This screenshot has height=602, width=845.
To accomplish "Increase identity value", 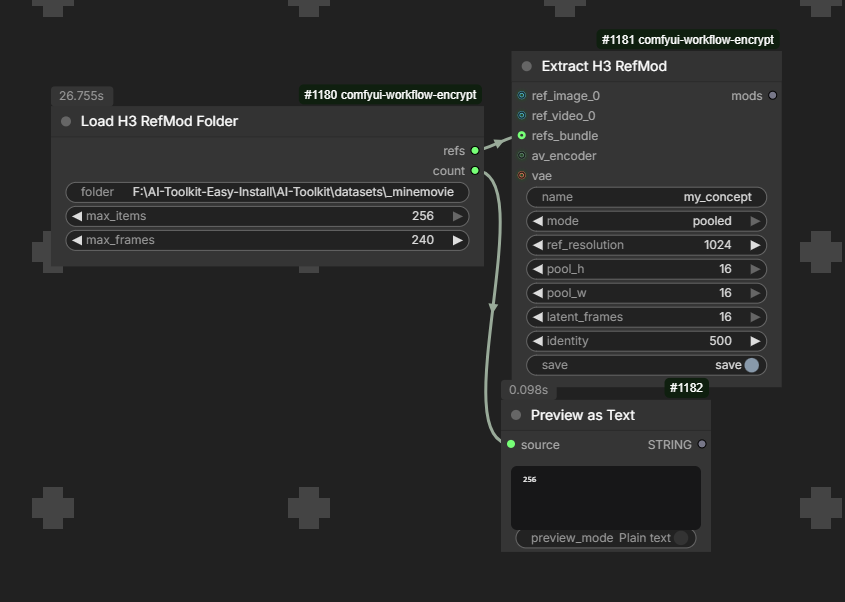I will point(755,341).
